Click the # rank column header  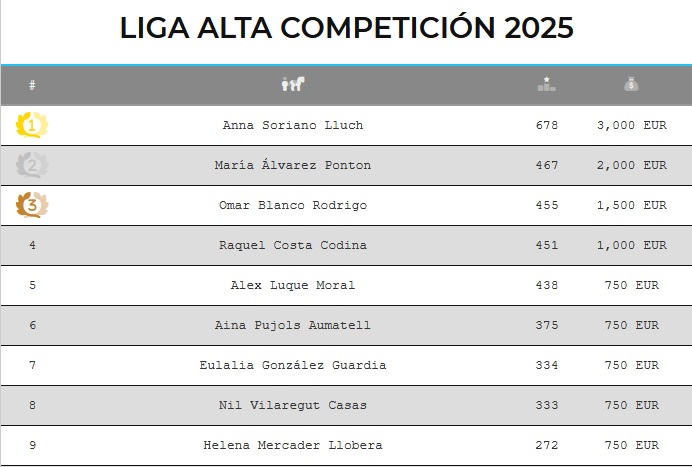pyautogui.click(x=33, y=85)
